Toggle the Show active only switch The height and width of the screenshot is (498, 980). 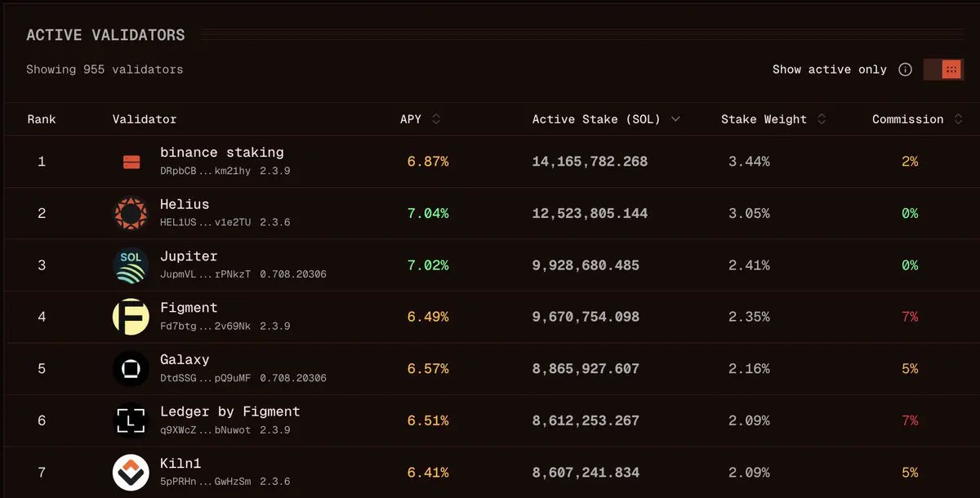(x=944, y=69)
